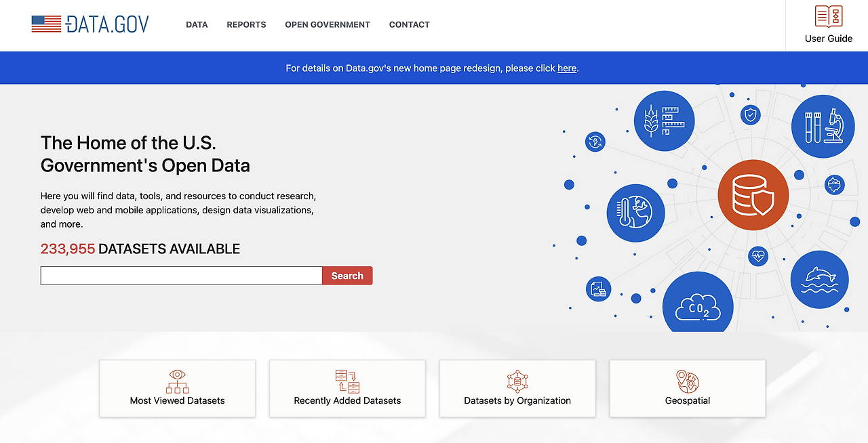Click the server transfer icon for Recently Added

click(x=347, y=381)
